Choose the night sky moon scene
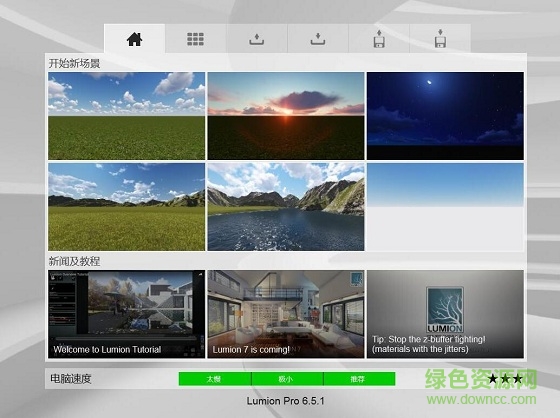 [x=445, y=116]
